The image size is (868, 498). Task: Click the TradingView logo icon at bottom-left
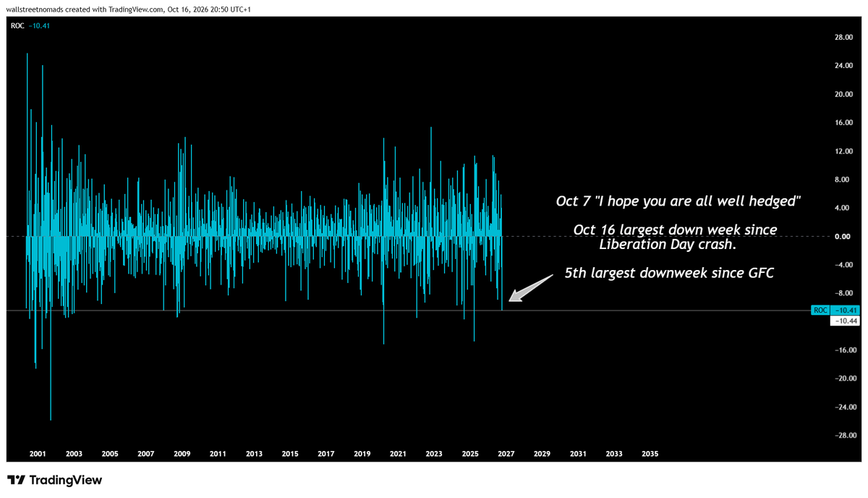click(17, 480)
